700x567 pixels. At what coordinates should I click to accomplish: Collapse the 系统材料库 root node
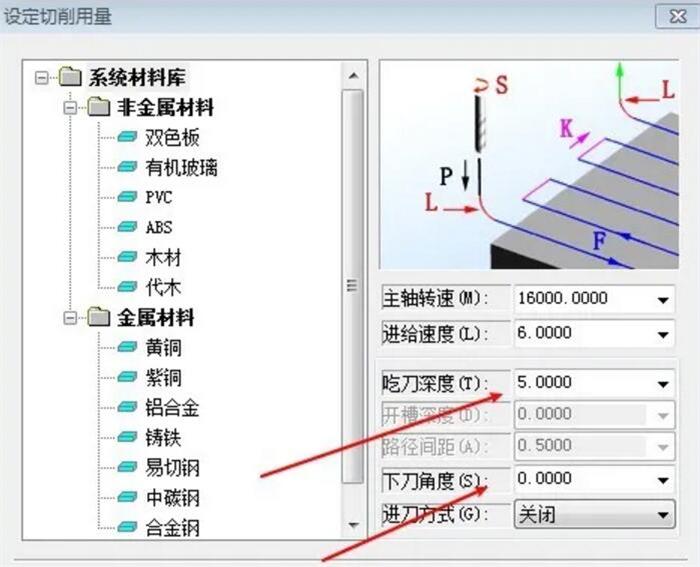(x=42, y=78)
